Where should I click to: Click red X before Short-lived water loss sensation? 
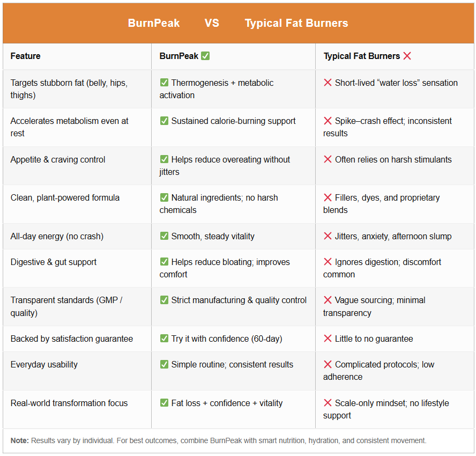328,83
